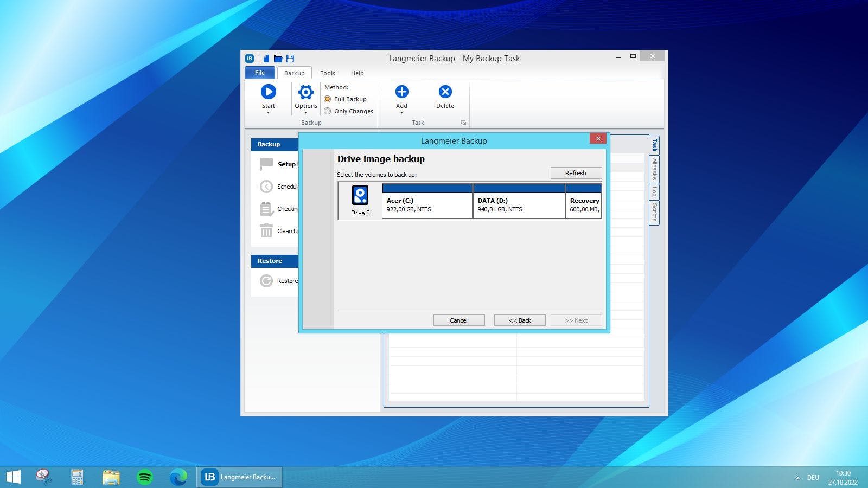Screen dimensions: 868x488
Task: Open Spotify from the taskbar
Action: tap(145, 477)
